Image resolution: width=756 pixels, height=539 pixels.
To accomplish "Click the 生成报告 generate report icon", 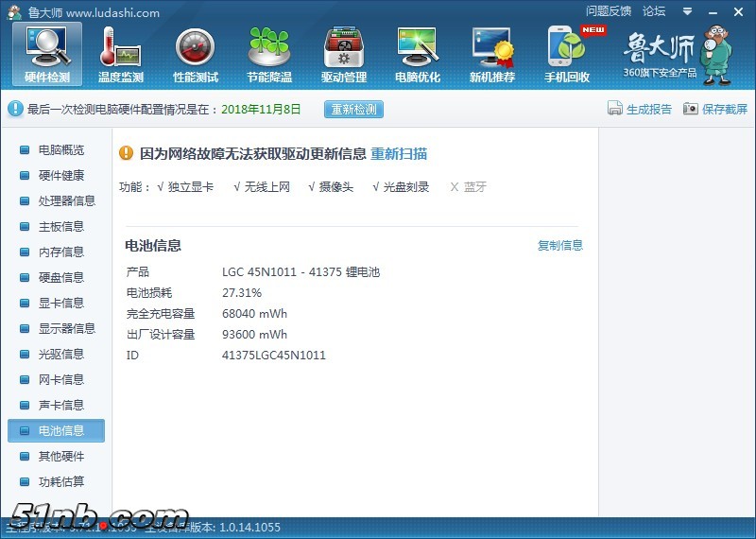I will [615, 109].
